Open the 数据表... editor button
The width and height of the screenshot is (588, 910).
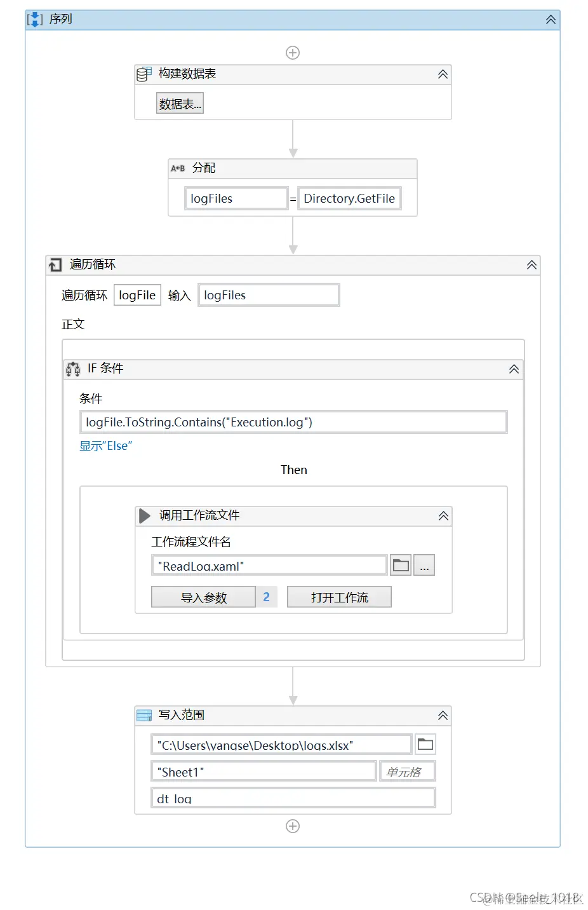click(x=180, y=104)
